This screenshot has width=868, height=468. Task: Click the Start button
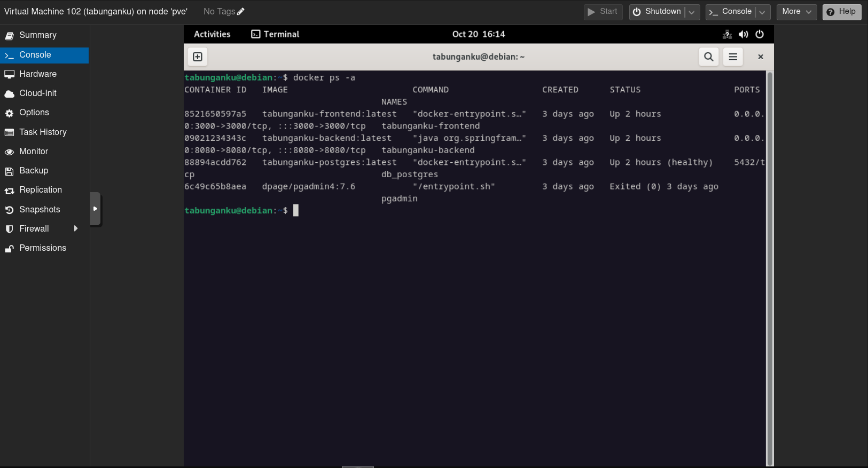click(603, 12)
